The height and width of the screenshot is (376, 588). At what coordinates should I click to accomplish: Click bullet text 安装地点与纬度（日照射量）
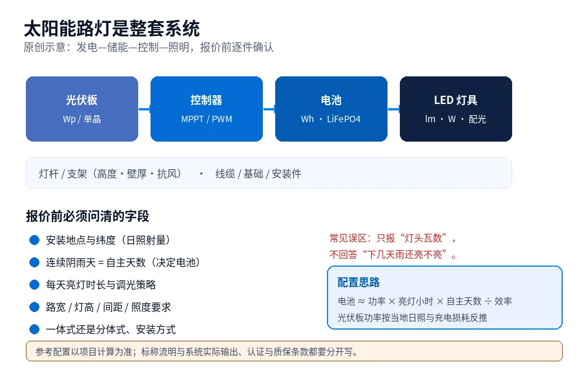click(108, 240)
